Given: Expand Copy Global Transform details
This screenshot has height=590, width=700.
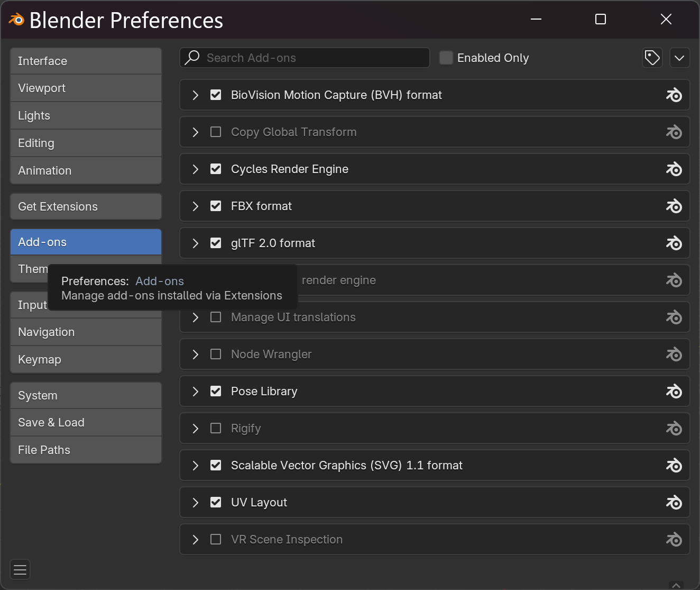Looking at the screenshot, I should 196,132.
